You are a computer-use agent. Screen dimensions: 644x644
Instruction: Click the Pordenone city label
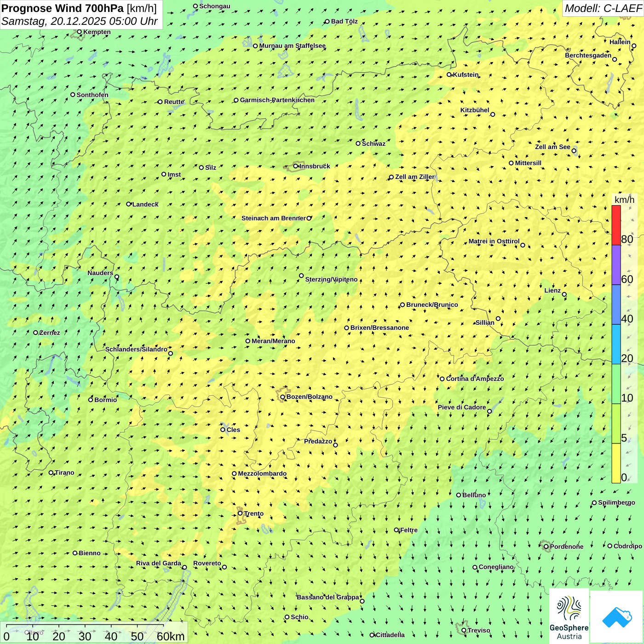[567, 546]
